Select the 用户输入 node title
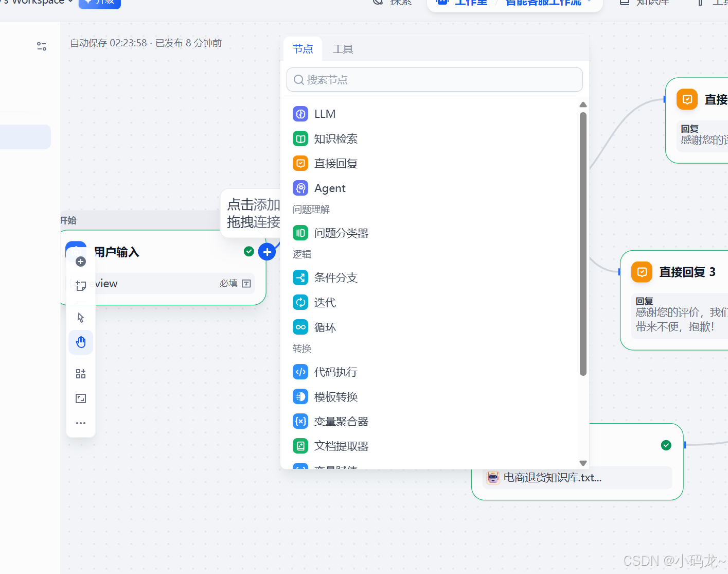This screenshot has height=574, width=728. (x=117, y=252)
